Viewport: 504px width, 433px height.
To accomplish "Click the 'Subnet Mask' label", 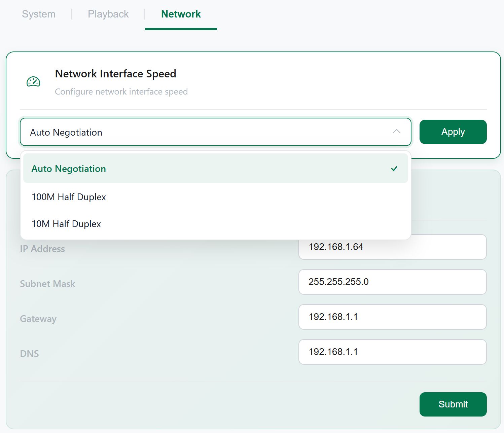I will [x=47, y=284].
